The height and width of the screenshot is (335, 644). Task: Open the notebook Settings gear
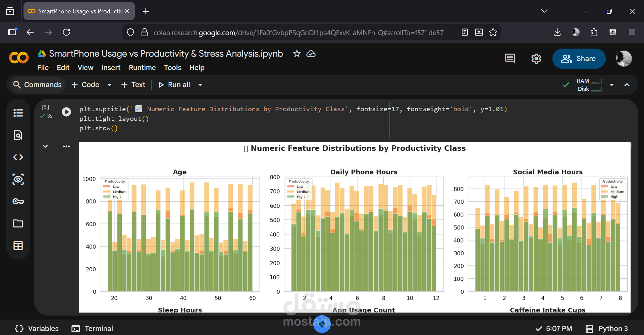click(x=536, y=59)
